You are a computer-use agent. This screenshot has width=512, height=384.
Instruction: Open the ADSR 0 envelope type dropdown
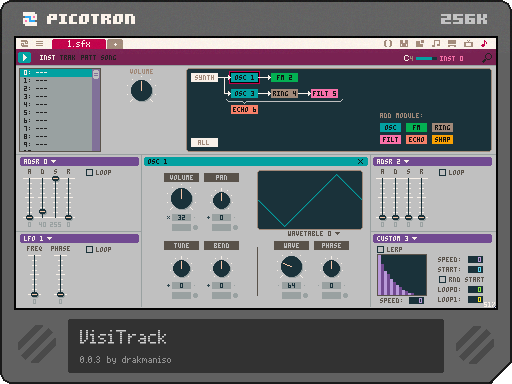(x=53, y=161)
